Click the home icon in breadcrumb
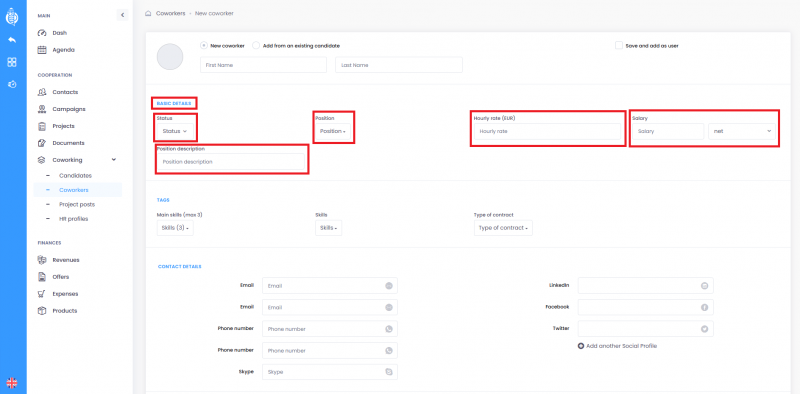The image size is (800, 394). pyautogui.click(x=148, y=14)
